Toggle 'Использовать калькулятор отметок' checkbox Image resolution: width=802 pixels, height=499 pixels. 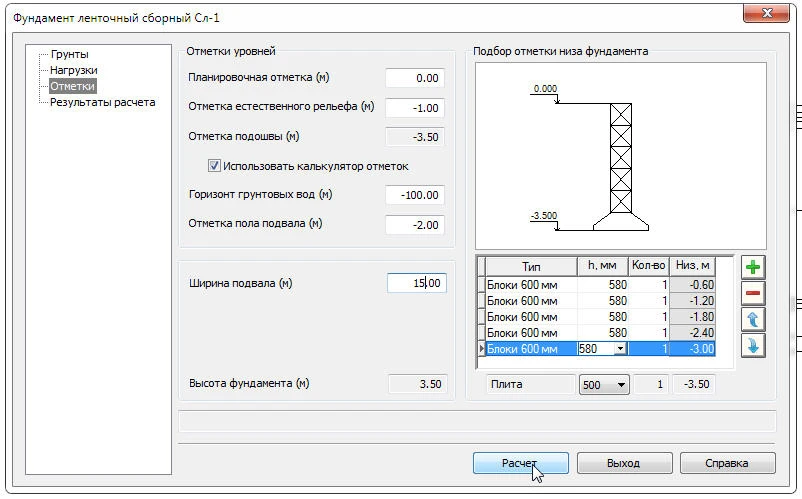(x=214, y=166)
